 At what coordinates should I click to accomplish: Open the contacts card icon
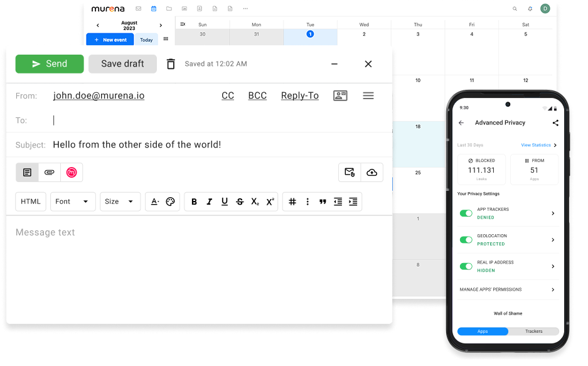[340, 95]
